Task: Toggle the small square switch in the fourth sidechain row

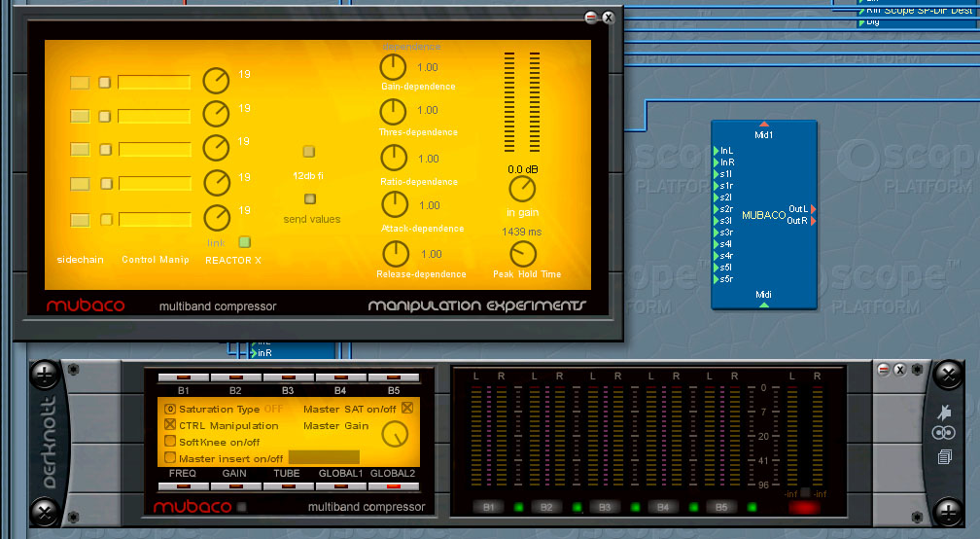Action: (106, 184)
